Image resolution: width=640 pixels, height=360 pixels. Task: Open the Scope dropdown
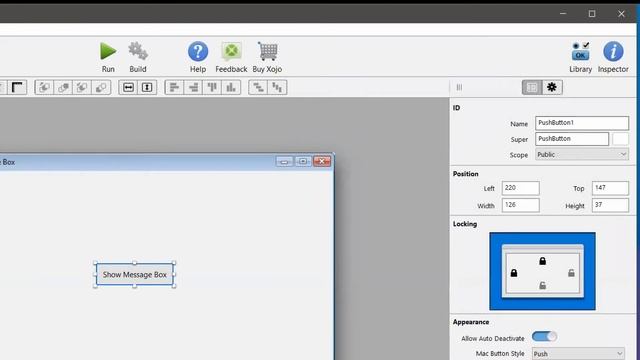[582, 155]
